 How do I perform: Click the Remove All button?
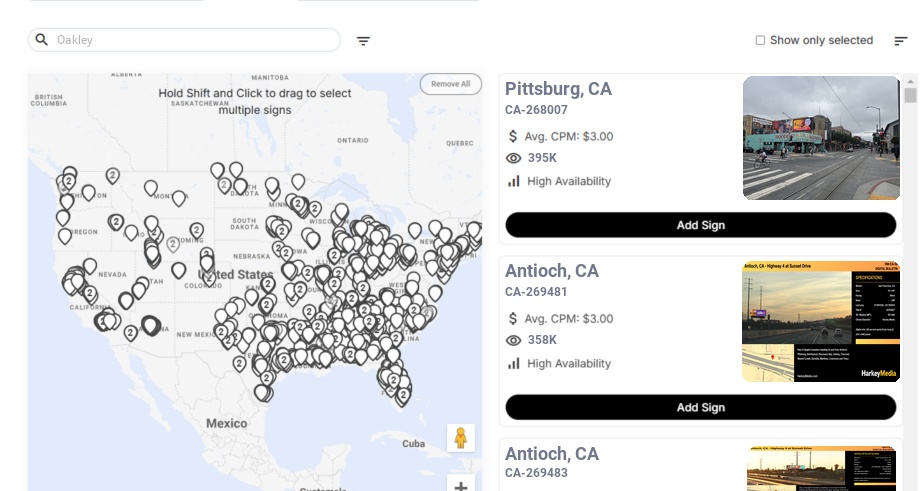[x=450, y=84]
